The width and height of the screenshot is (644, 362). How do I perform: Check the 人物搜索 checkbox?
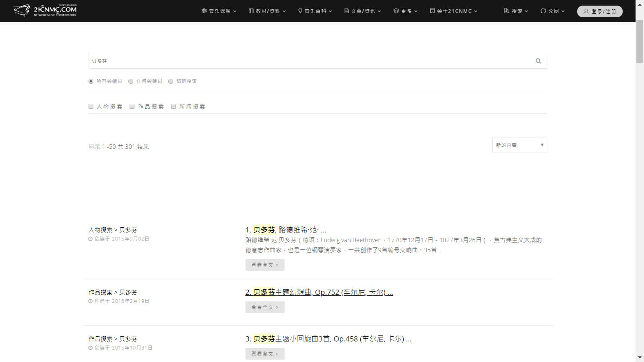click(x=91, y=106)
